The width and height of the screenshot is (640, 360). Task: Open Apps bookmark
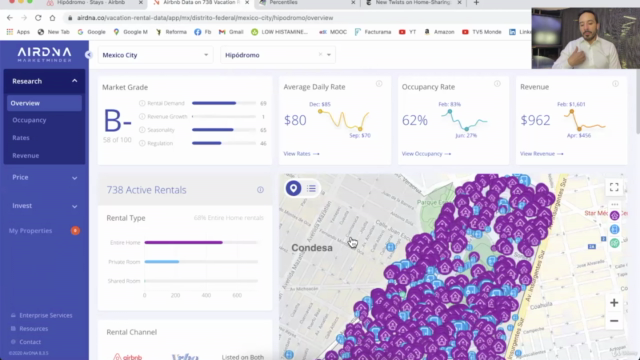coord(18,32)
